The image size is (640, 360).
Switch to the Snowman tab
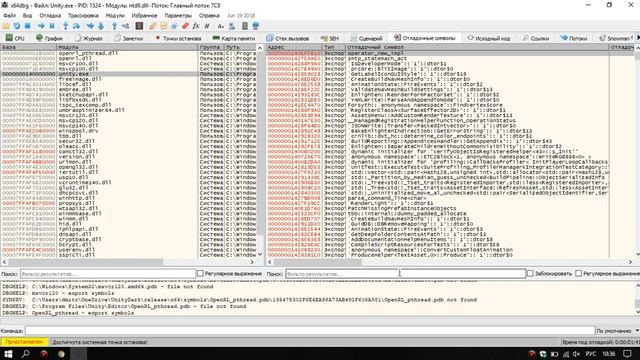[614, 38]
